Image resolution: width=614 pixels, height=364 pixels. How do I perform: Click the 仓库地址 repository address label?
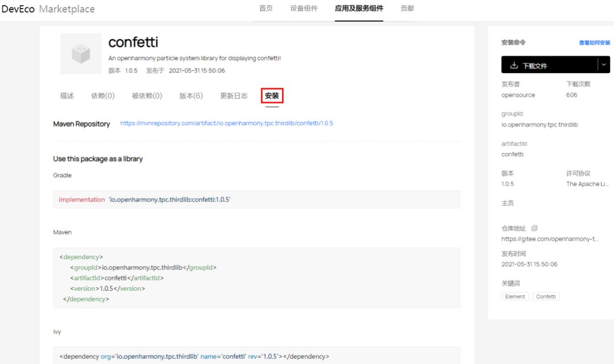click(513, 228)
